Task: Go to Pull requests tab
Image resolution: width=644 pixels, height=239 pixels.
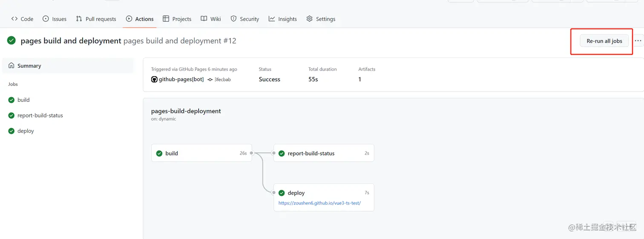Action: [96, 19]
